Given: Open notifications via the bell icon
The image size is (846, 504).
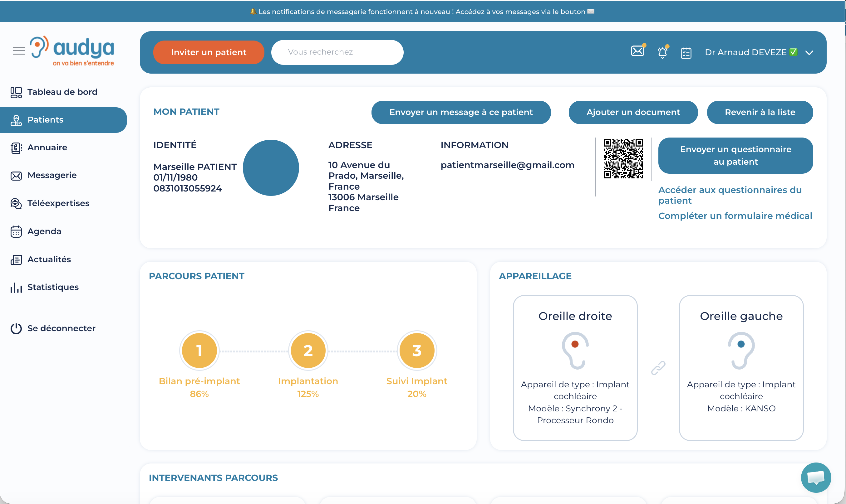Looking at the screenshot, I should tap(662, 52).
